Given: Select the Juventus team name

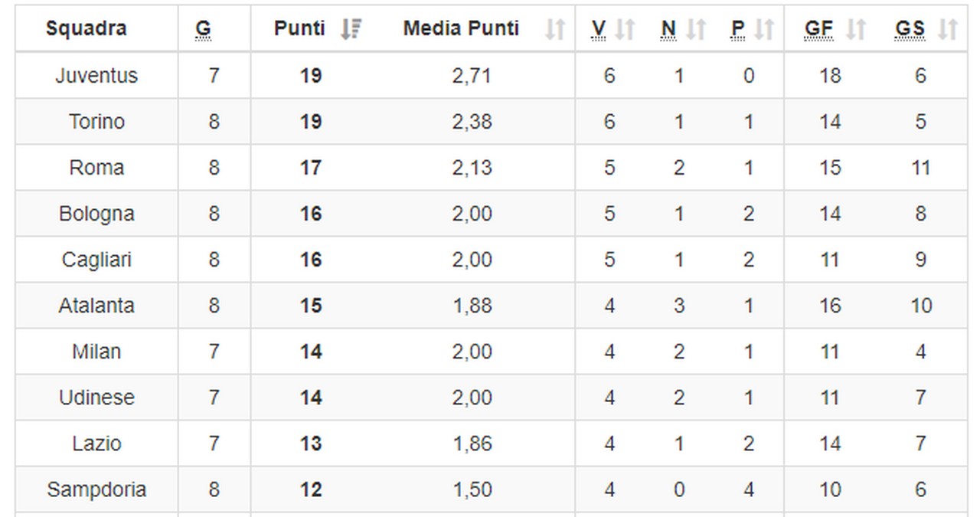Looking at the screenshot, I should (x=96, y=76).
